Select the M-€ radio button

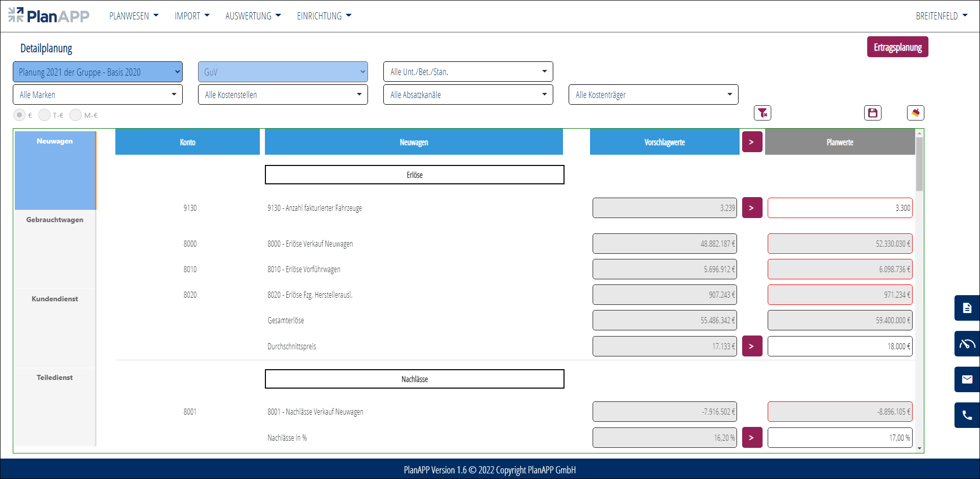point(76,115)
